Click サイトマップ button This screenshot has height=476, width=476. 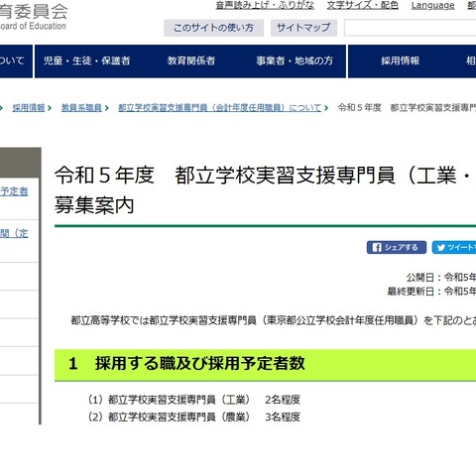[303, 28]
